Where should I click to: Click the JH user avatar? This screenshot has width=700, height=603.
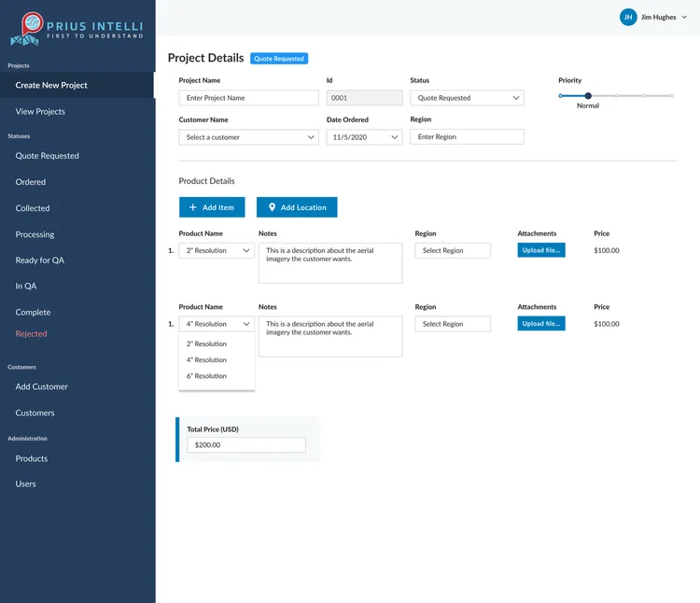click(628, 17)
